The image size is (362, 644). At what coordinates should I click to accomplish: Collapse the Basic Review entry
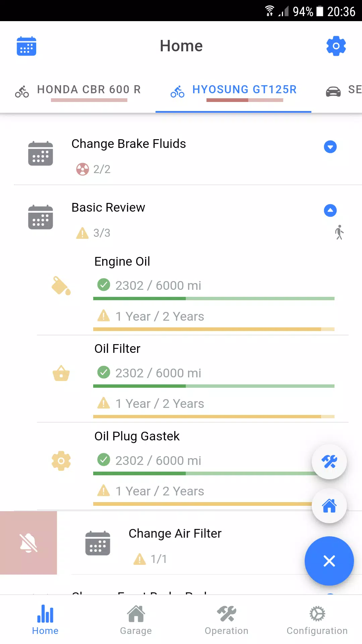330,210
